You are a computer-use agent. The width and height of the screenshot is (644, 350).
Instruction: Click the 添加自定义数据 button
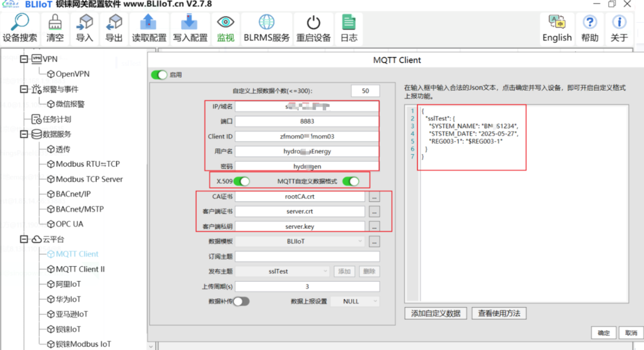click(436, 314)
